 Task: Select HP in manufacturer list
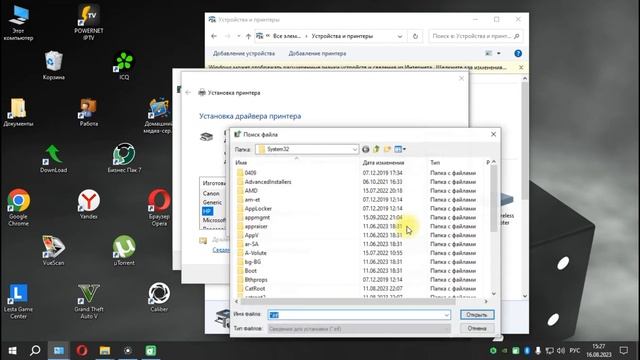207,211
